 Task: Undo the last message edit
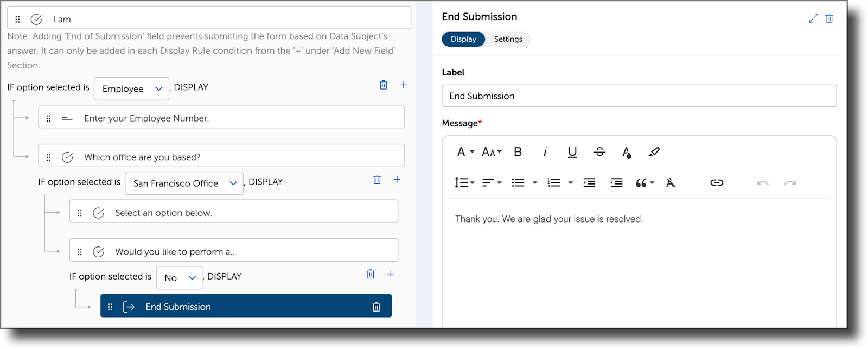coord(763,182)
